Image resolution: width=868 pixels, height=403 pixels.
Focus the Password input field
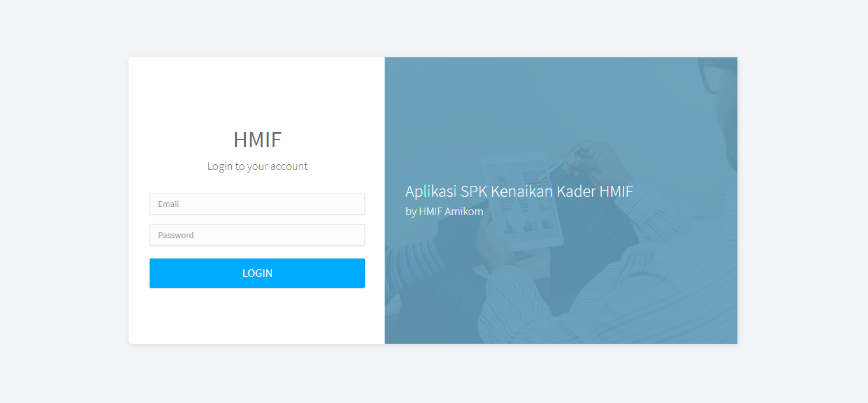(x=257, y=235)
